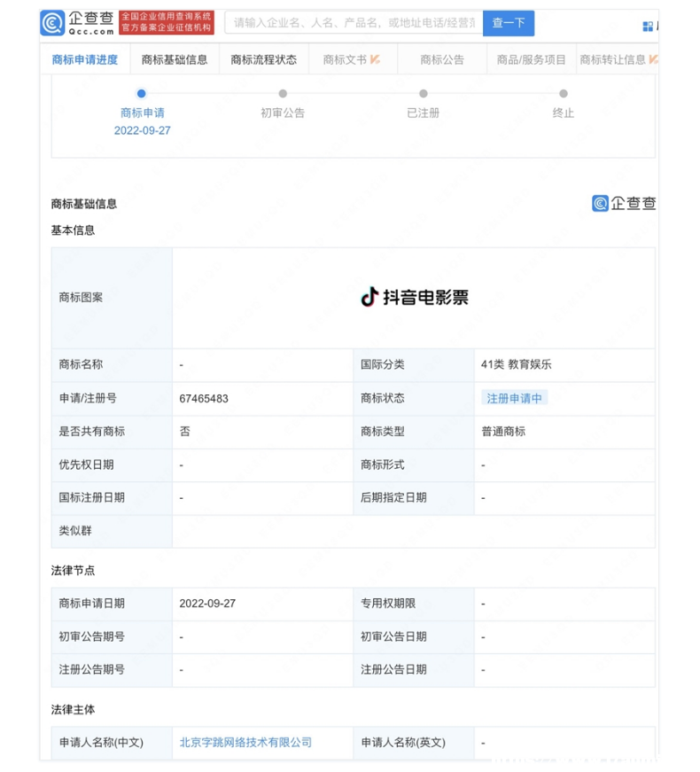Click the 优先权日期 label cell
This screenshot has width=700, height=772.
click(112, 464)
